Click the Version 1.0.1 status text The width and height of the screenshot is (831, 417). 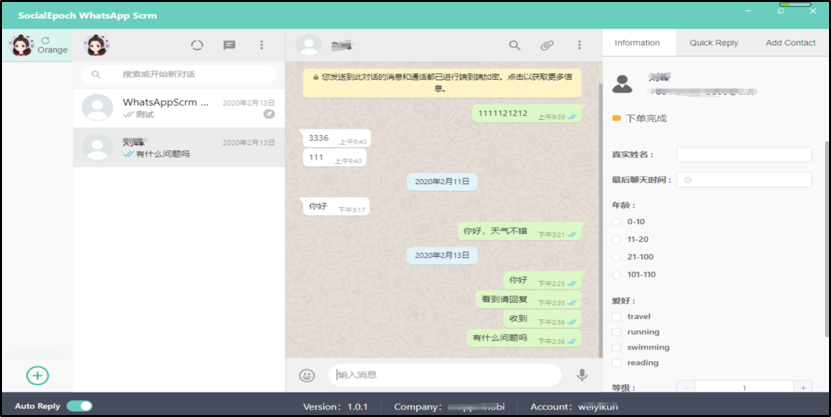(x=335, y=407)
